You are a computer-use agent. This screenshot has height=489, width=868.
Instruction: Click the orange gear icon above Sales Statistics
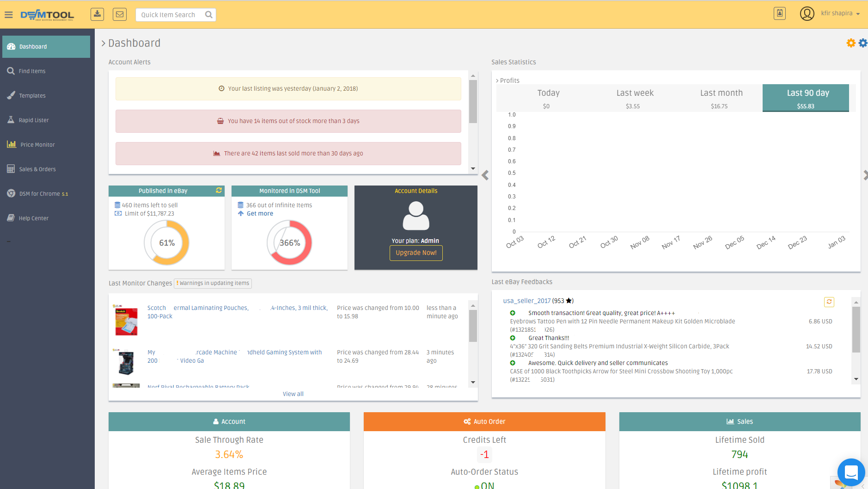coord(850,43)
